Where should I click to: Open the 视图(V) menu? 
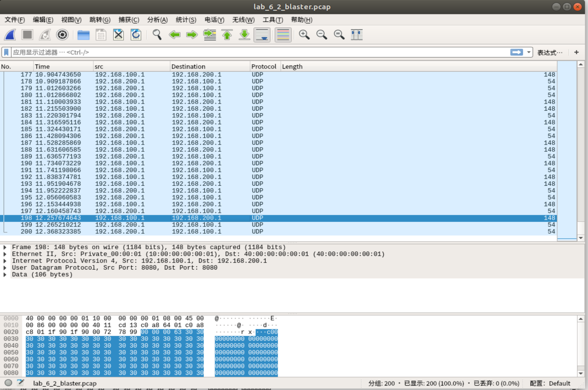71,20
